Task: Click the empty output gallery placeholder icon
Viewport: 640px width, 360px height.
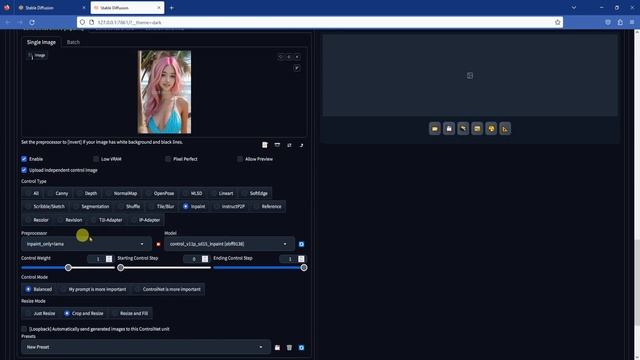Action: tap(470, 76)
